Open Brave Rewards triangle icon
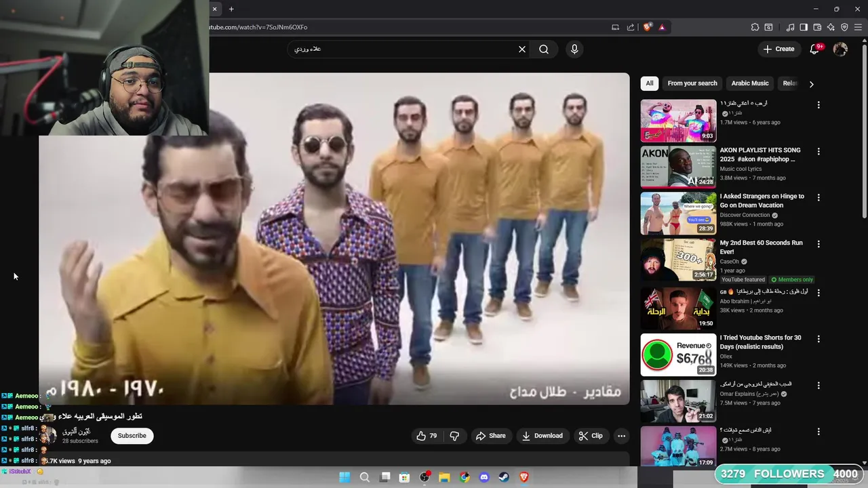Viewport: 868px width, 488px height. pyautogui.click(x=662, y=27)
